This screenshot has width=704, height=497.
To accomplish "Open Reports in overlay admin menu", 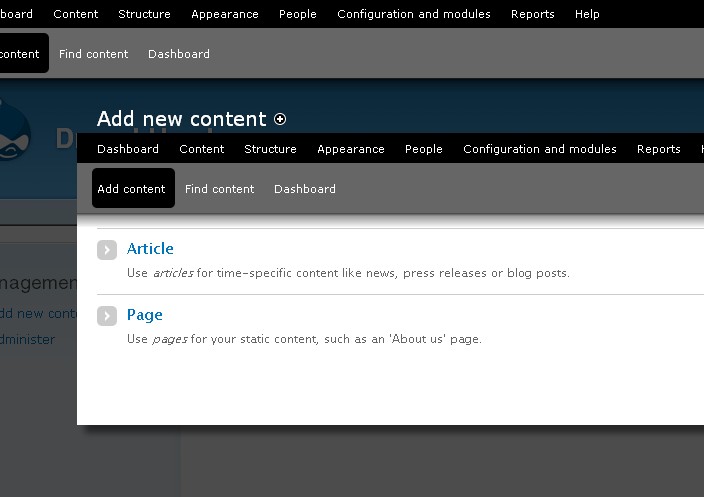I will [x=659, y=149].
